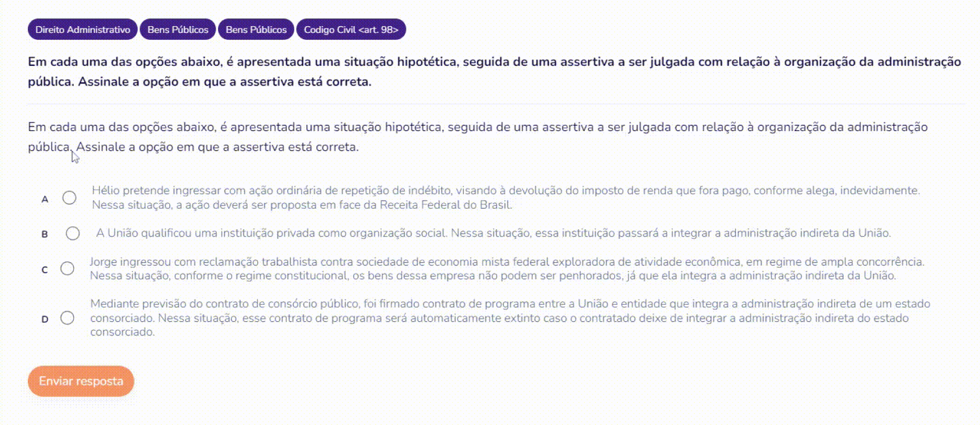Click the Direito Administrativo tag
The image size is (980, 425).
(82, 30)
